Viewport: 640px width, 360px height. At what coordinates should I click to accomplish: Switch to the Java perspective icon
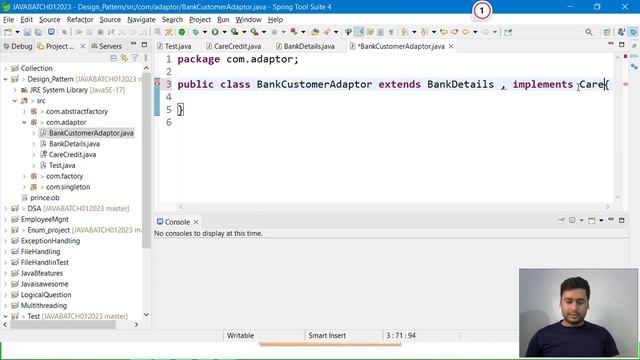coord(621,32)
